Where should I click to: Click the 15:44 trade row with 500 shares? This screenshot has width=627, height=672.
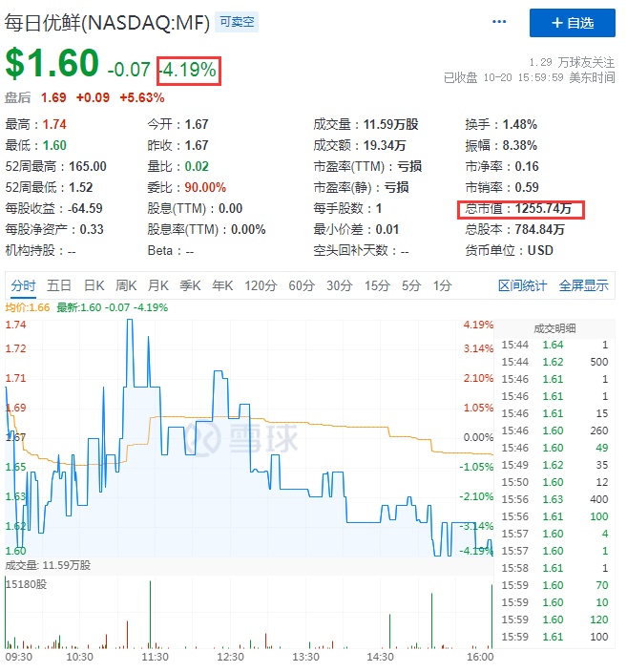coord(554,362)
